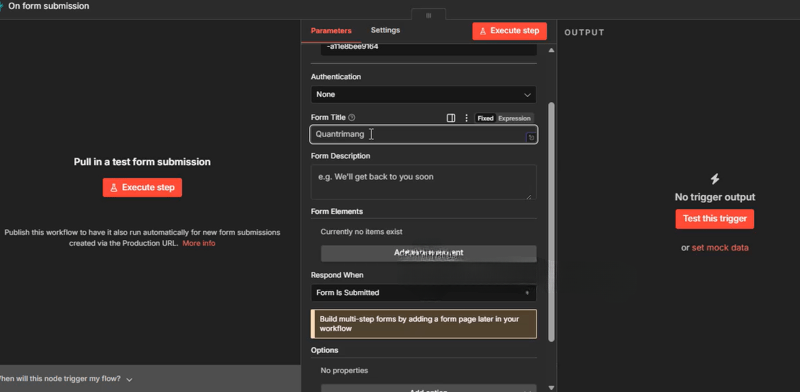The height and width of the screenshot is (392, 800).
Task: Open the Authentication dropdown set to None
Action: tap(423, 94)
